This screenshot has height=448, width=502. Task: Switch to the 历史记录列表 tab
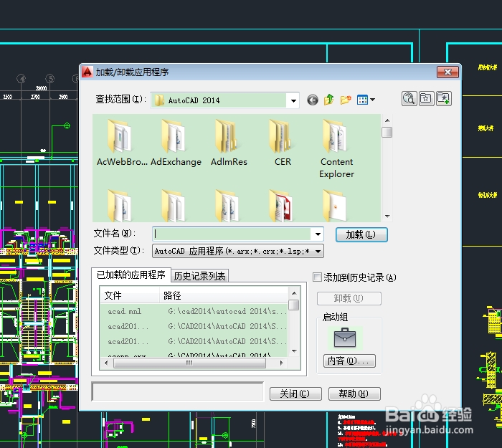click(200, 276)
